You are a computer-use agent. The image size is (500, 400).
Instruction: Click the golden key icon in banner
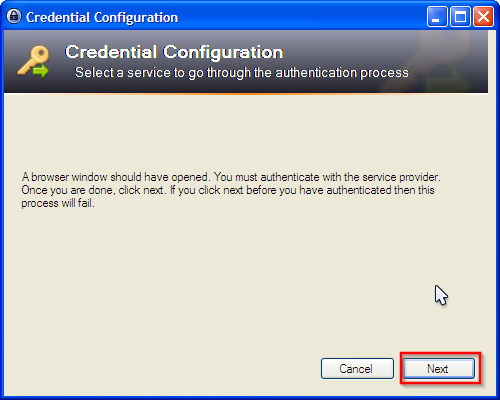[33, 59]
